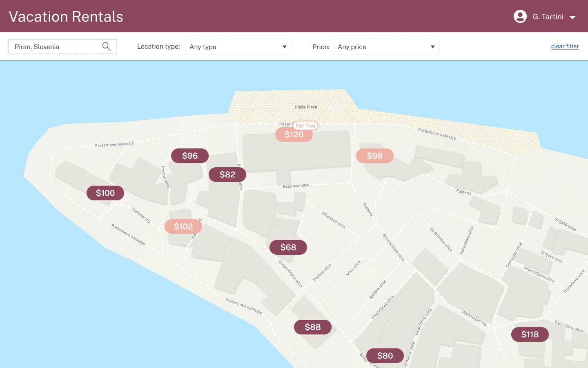Screen dimensions: 588x368
Task: Select the $68 rental marker
Action: 288,247
